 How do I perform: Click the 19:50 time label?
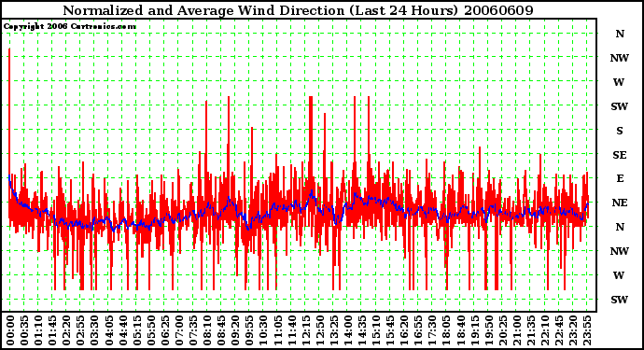click(488, 330)
